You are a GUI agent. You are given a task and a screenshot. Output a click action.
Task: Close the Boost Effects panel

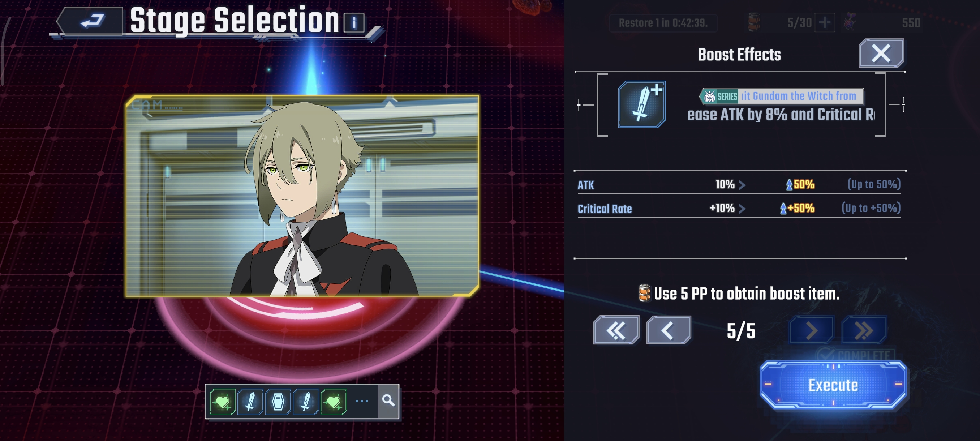coord(881,53)
